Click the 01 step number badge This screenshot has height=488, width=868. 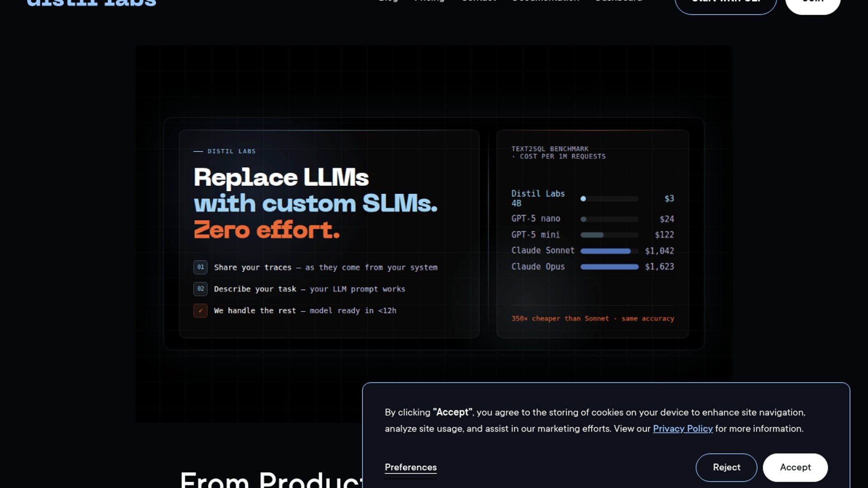200,267
